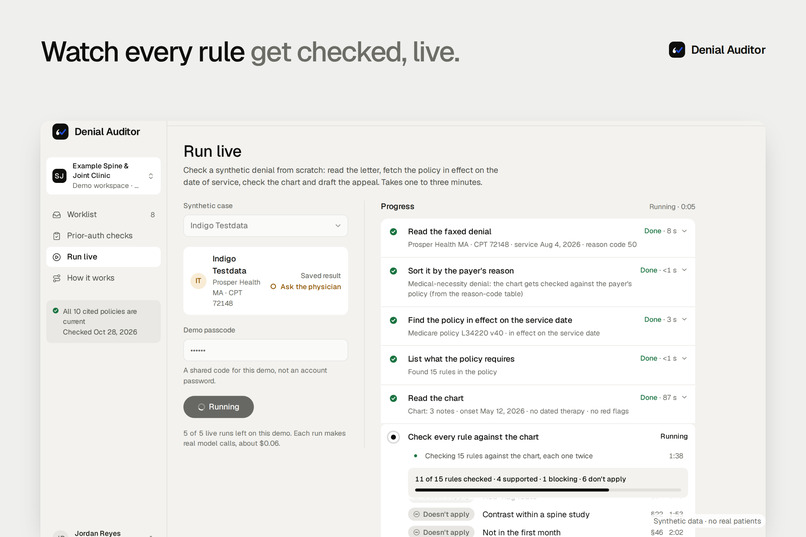
Task: Click the Done · 87 s status
Action: 658,398
